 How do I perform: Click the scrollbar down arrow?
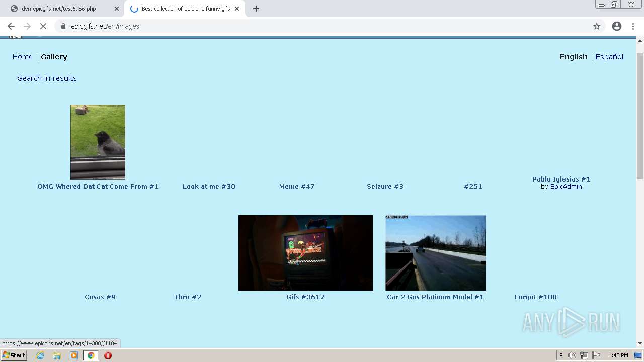[640, 343]
